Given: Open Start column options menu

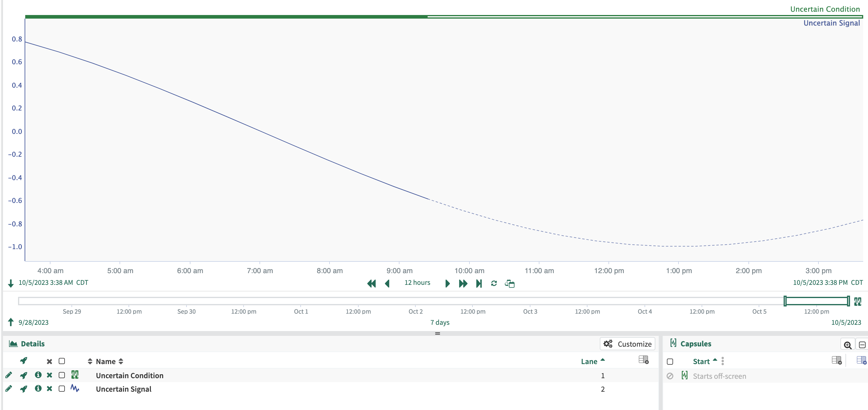Looking at the screenshot, I should click(x=722, y=361).
